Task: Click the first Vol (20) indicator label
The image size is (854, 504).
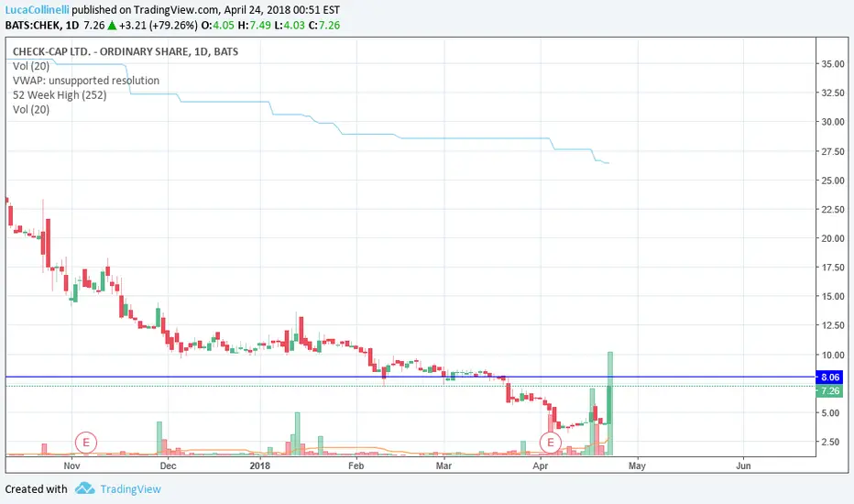Action: (31, 66)
